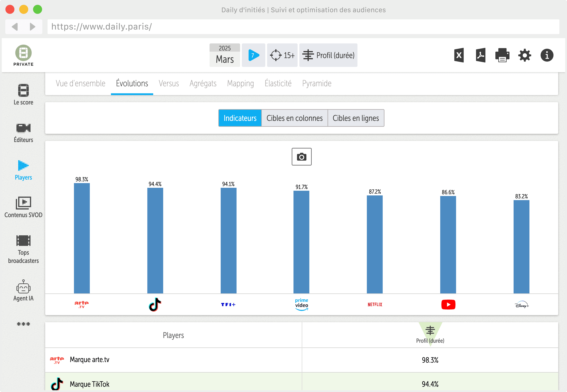
Task: Select the Marque arte.tv table row
Action: click(x=301, y=360)
